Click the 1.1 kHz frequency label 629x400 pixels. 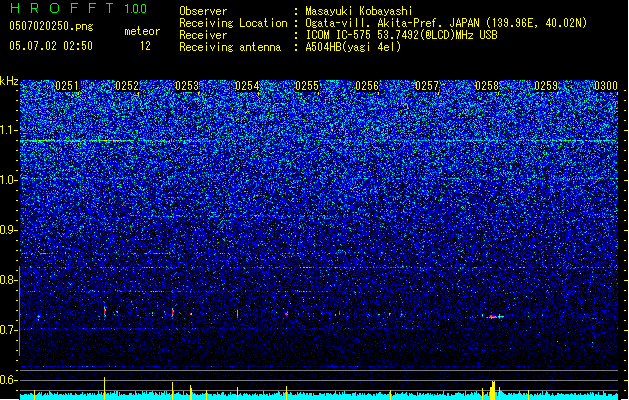coord(9,130)
